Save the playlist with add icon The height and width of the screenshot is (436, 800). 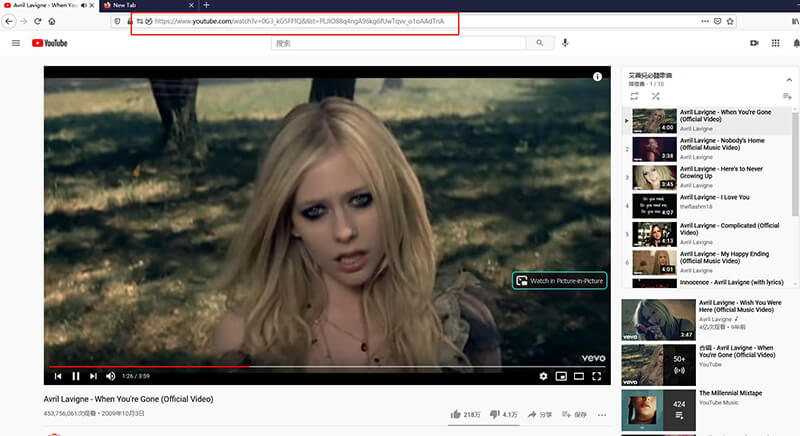[787, 96]
